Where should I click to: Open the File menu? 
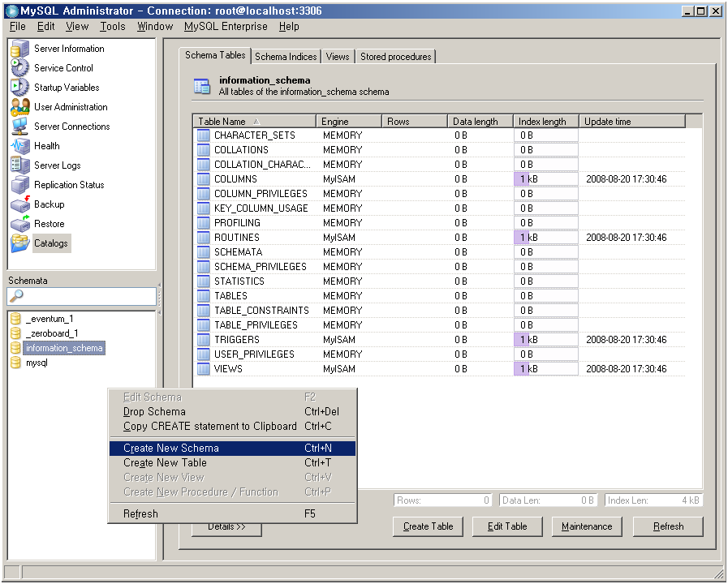(18, 27)
